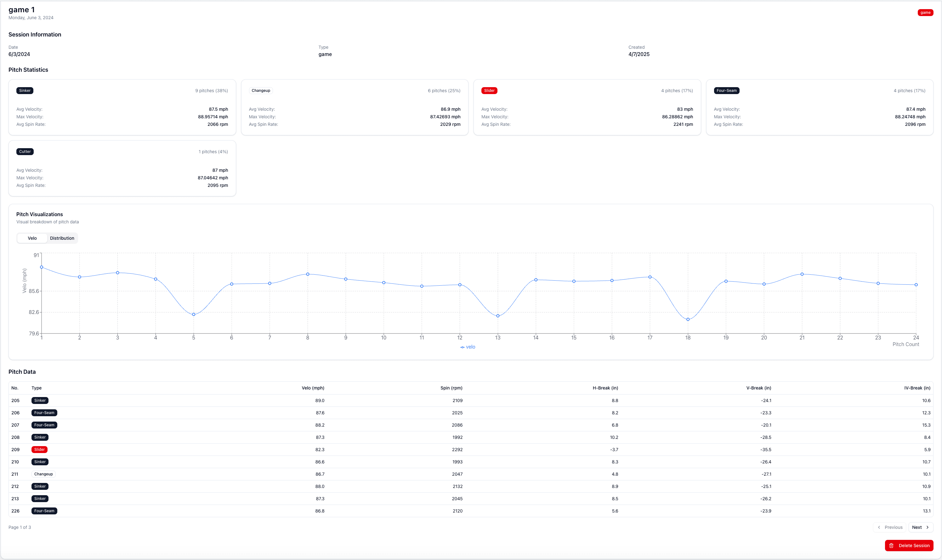Click the Velo (mph) column header
942x560 pixels.
[313, 388]
